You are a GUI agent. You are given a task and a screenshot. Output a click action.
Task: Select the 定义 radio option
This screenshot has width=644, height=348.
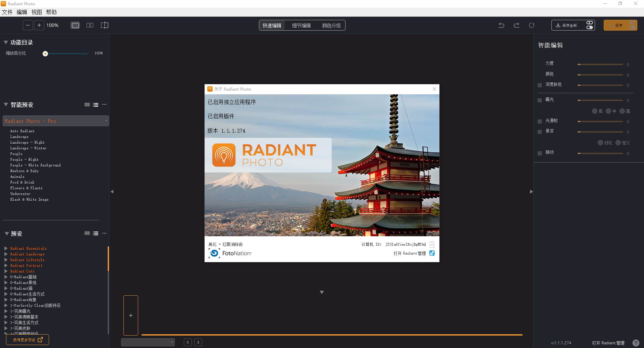coord(618,143)
